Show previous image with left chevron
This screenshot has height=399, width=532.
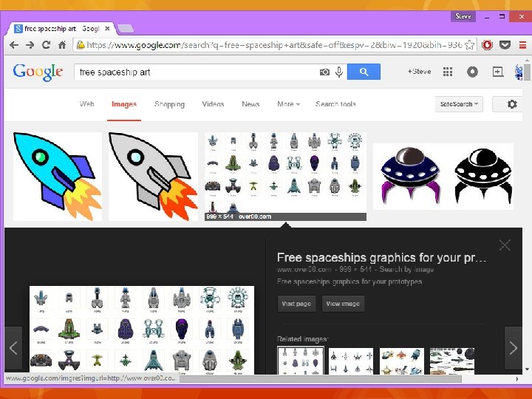[x=13, y=348]
